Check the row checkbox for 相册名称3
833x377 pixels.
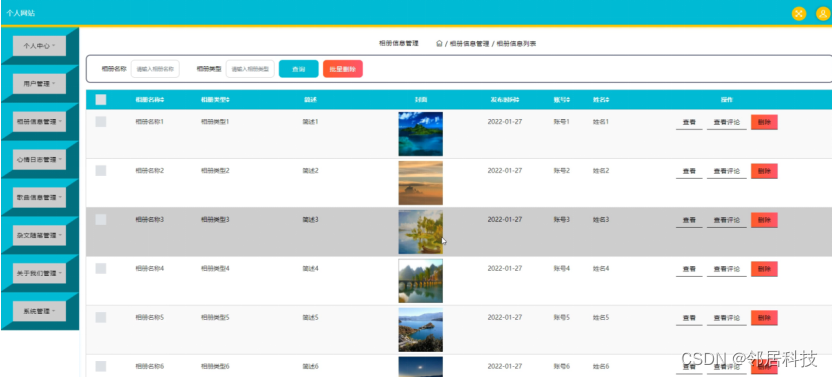click(x=101, y=219)
